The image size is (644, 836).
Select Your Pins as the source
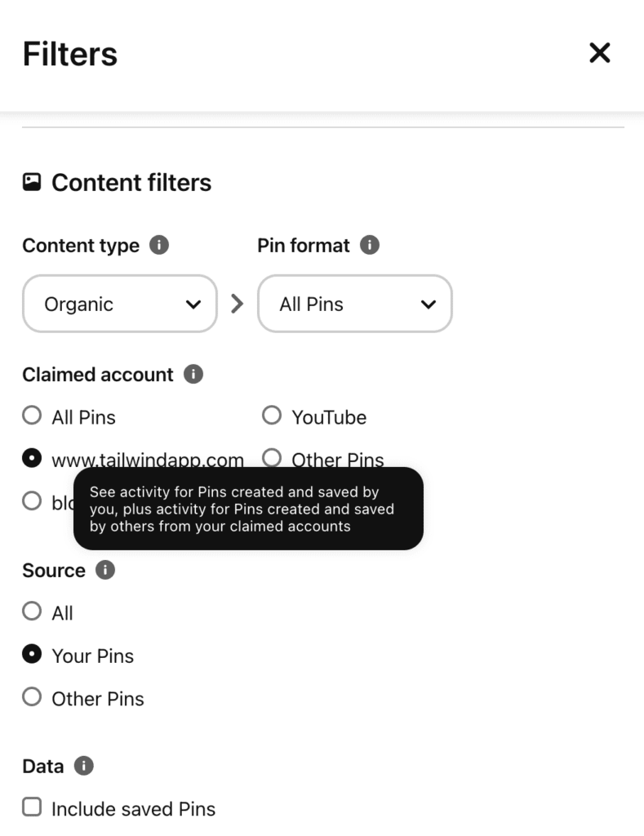[31, 654]
